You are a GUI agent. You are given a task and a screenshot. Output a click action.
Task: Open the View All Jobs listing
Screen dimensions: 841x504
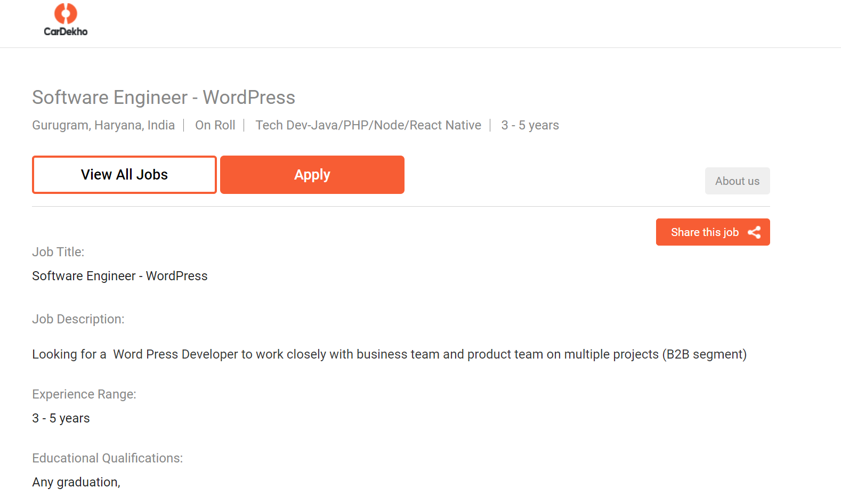point(124,175)
